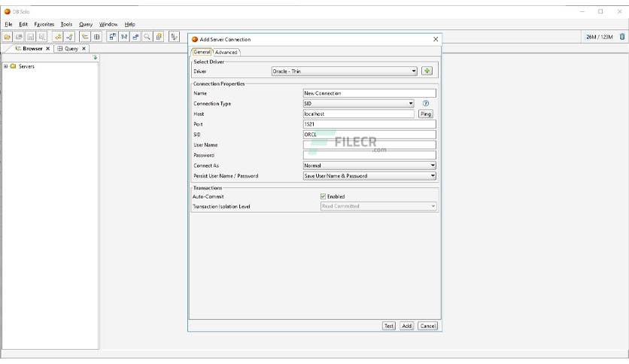Click the SID input field
The width and height of the screenshot is (629, 364).
tap(369, 135)
